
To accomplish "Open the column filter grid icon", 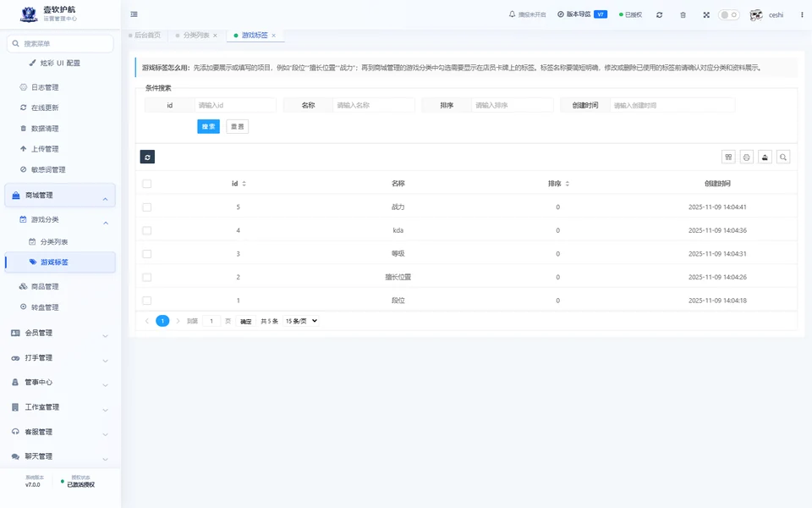I will [x=728, y=157].
